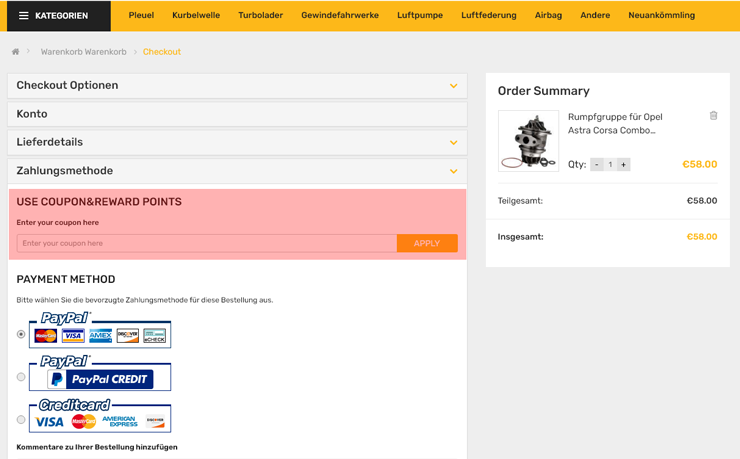The height and width of the screenshot is (459, 740).
Task: Click the quantity value field
Action: pyautogui.click(x=610, y=165)
